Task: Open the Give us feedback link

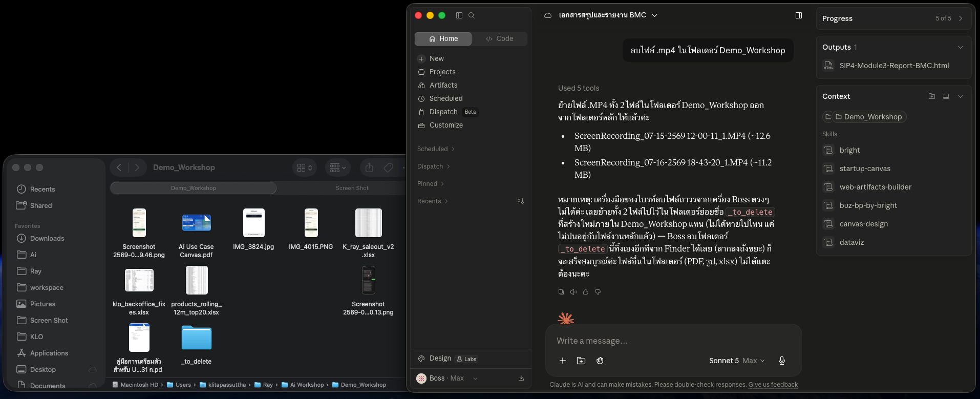Action: pos(773,385)
